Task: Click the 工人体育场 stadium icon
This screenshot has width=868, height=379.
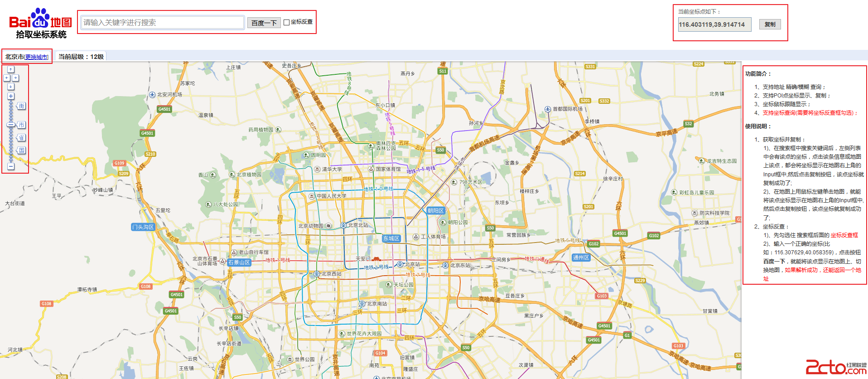Action: (416, 237)
